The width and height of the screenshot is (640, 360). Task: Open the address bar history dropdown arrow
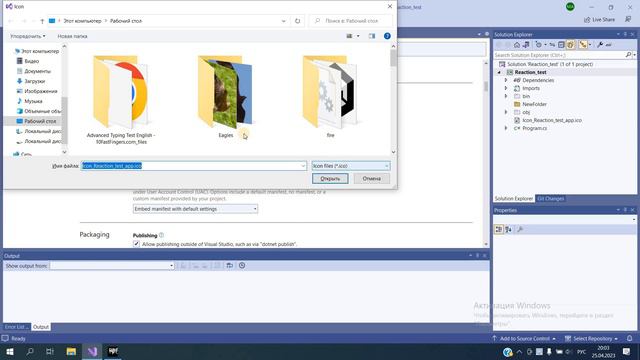point(284,21)
